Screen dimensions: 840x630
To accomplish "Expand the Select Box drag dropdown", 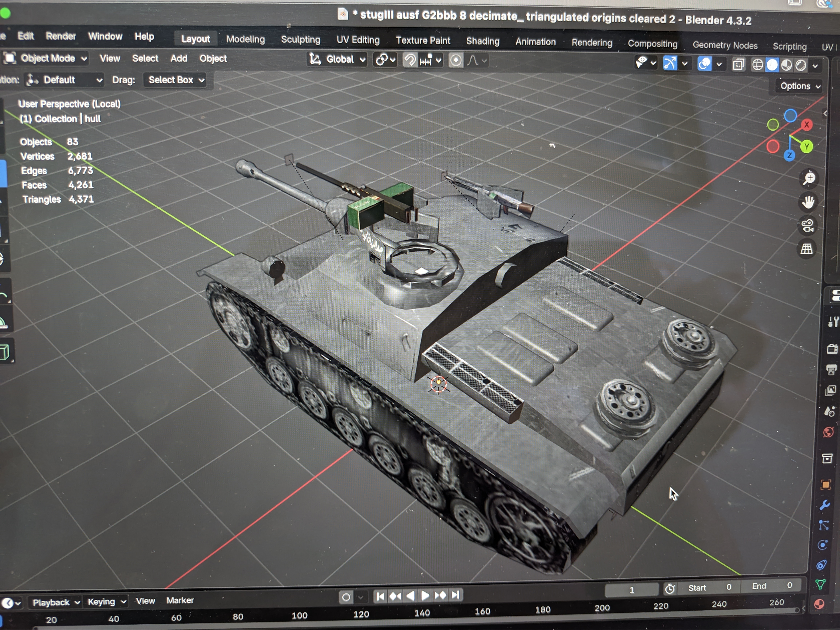I will point(175,80).
